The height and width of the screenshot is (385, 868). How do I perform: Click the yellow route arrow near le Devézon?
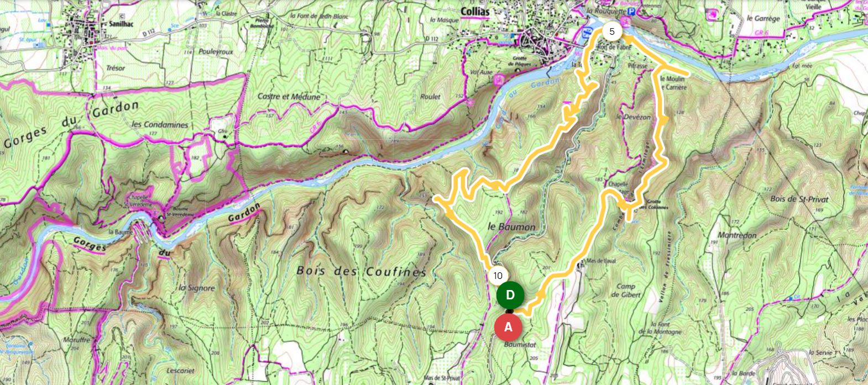664,118
